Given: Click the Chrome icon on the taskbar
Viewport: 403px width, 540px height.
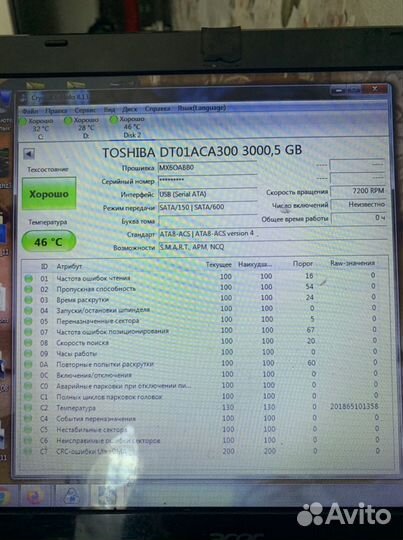Looking at the screenshot, I should 5,497.
